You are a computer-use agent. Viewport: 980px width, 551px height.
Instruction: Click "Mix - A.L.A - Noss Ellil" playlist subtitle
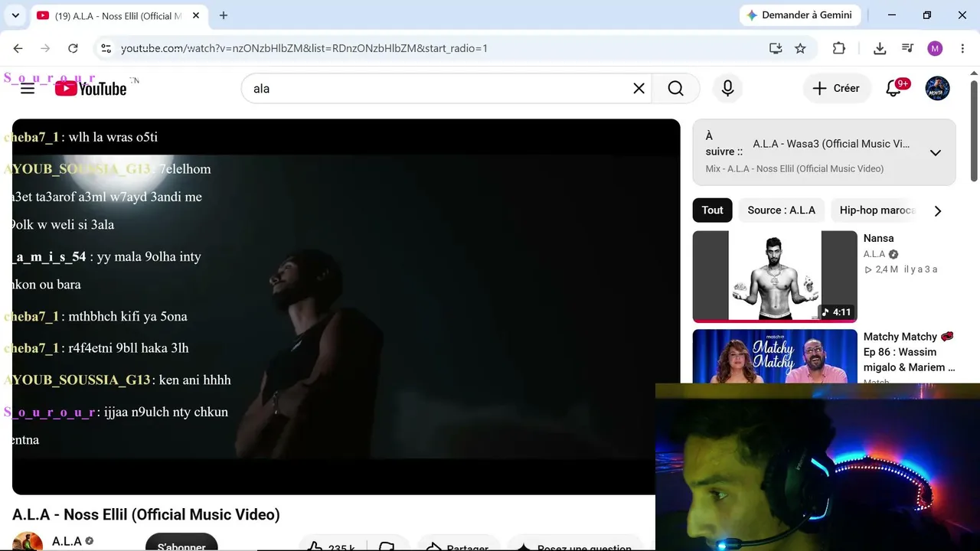pos(795,169)
